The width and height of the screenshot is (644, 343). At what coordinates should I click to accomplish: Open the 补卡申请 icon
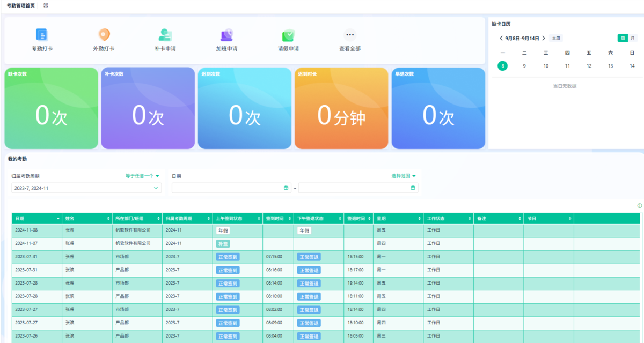[x=165, y=35]
